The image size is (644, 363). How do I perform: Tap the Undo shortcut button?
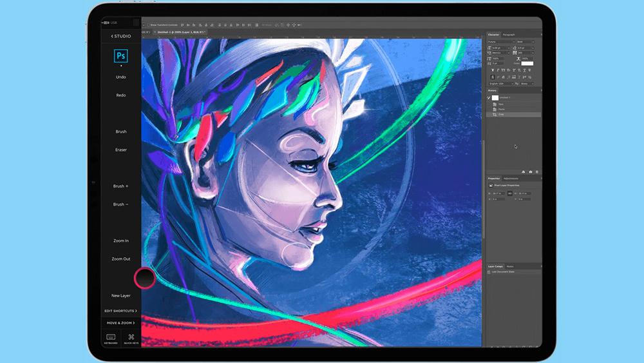point(121,77)
